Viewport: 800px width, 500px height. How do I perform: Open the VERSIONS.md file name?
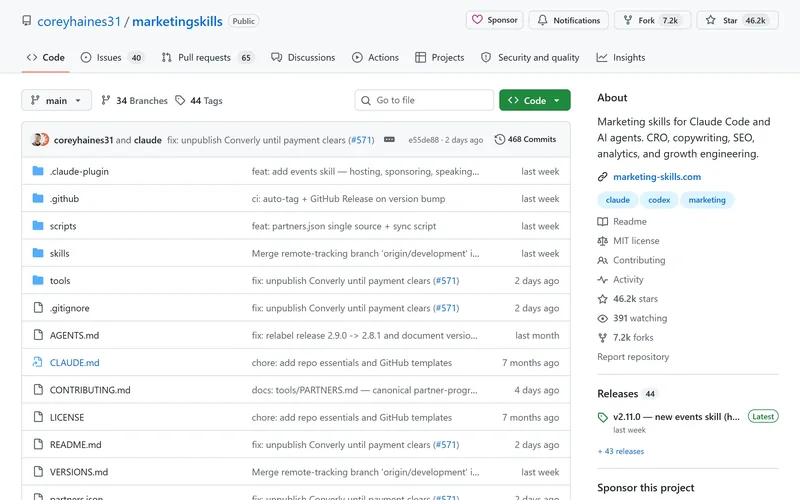[x=79, y=472]
